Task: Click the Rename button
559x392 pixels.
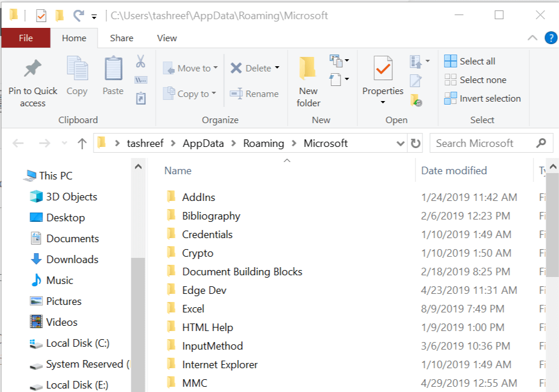Action: tap(254, 93)
